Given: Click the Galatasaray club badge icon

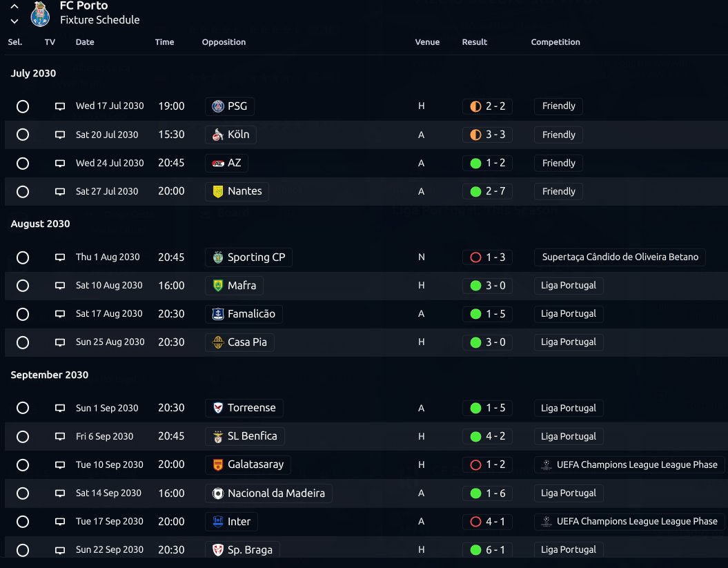Looking at the screenshot, I should (x=218, y=465).
